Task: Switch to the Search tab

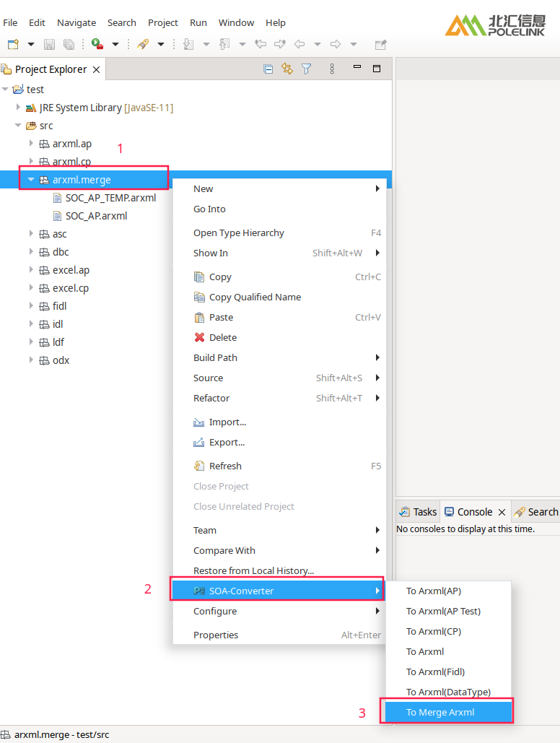Action: (536, 512)
